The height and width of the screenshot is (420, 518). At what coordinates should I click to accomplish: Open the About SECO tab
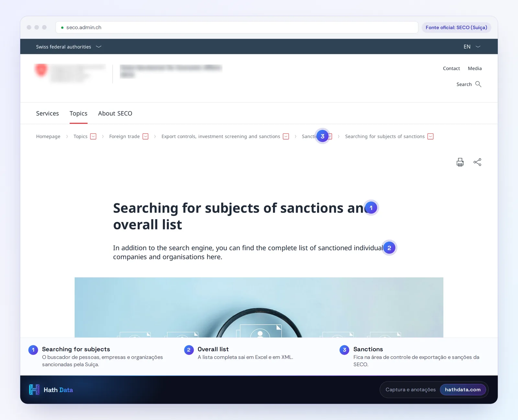[x=115, y=113]
